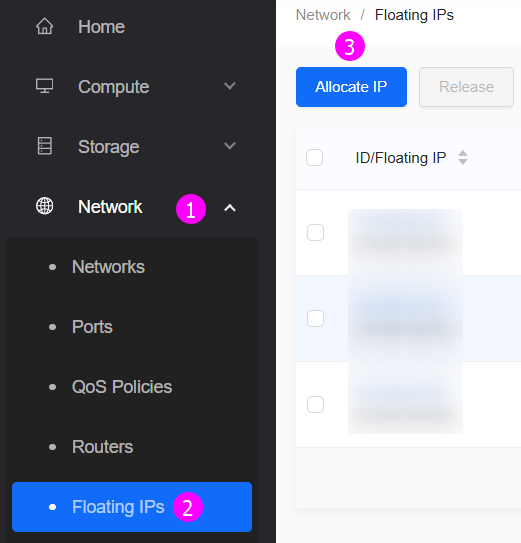Click the Network breadcrumb link

323,15
